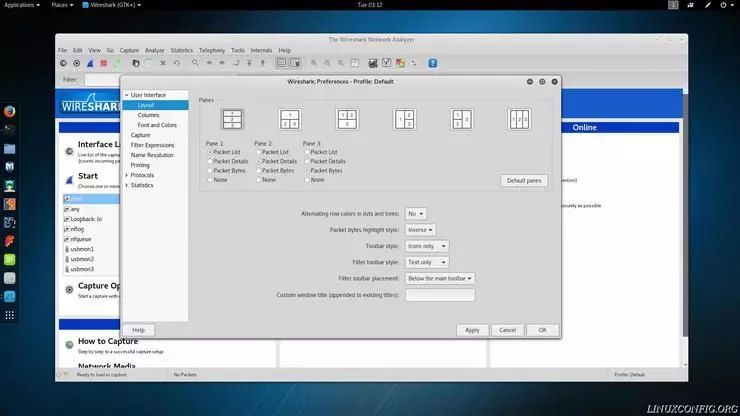
Task: Set Pane 1 to Packet Bytes
Action: (x=209, y=170)
